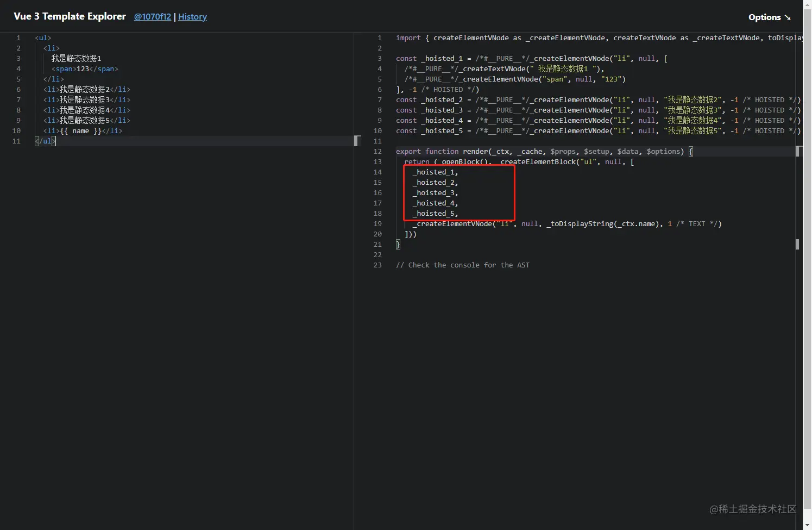Click the opening <ul> tag line in template editor
The image size is (812, 530).
[x=43, y=38]
